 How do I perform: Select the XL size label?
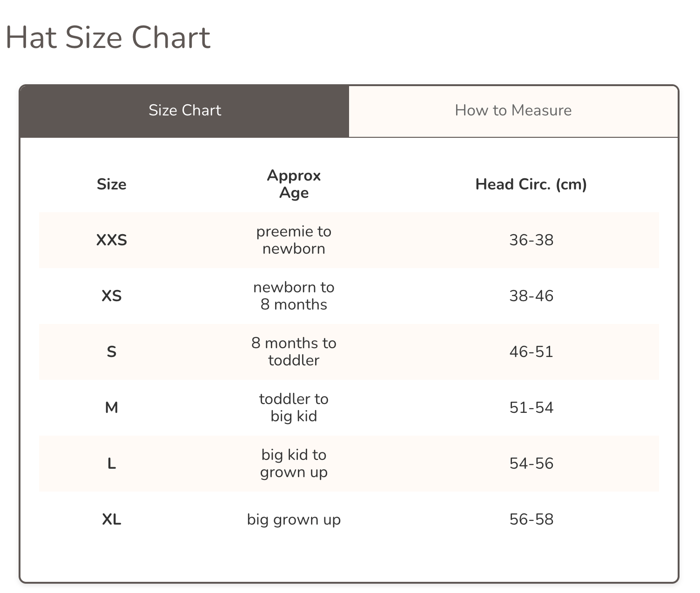(112, 519)
